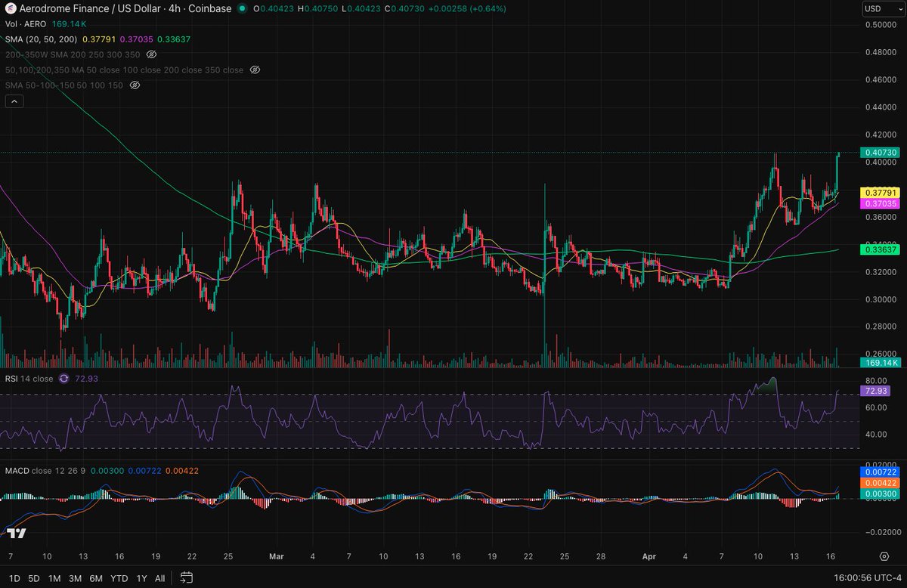This screenshot has width=907, height=588.
Task: Click the RSI 14 close indicator label
Action: [29, 379]
